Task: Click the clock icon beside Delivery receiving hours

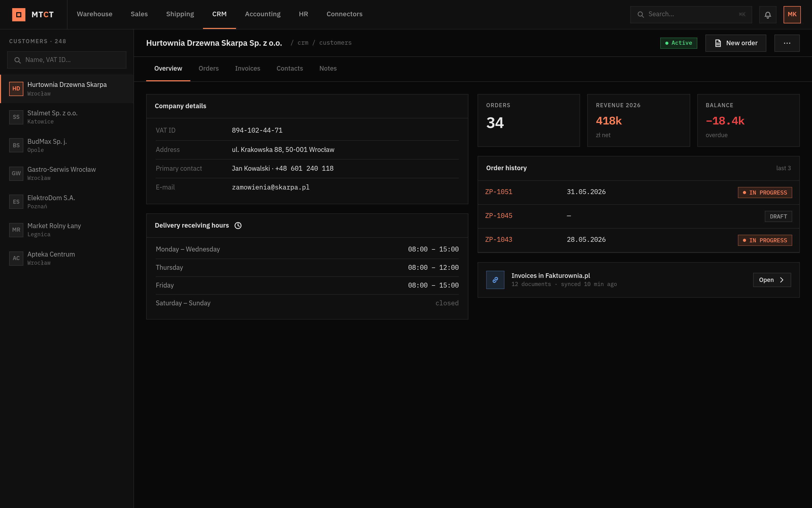Action: [x=238, y=226]
